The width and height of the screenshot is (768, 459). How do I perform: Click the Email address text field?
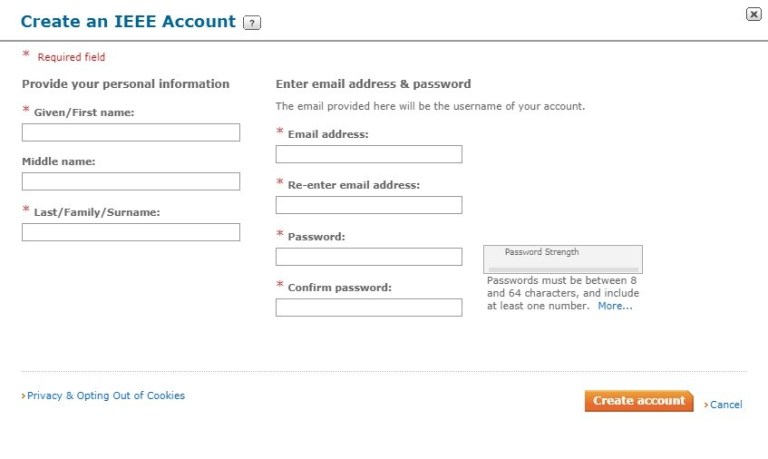[369, 154]
